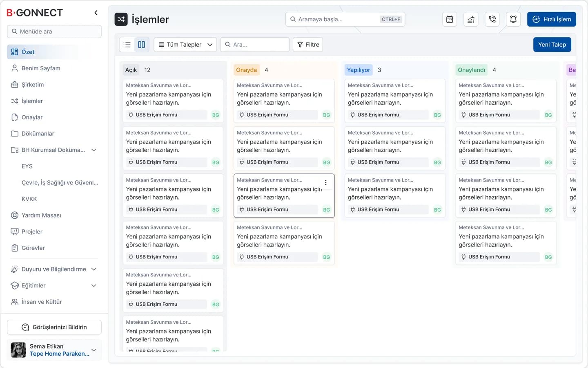Switch to board column view icon
Image resolution: width=588 pixels, height=368 pixels.
[141, 45]
